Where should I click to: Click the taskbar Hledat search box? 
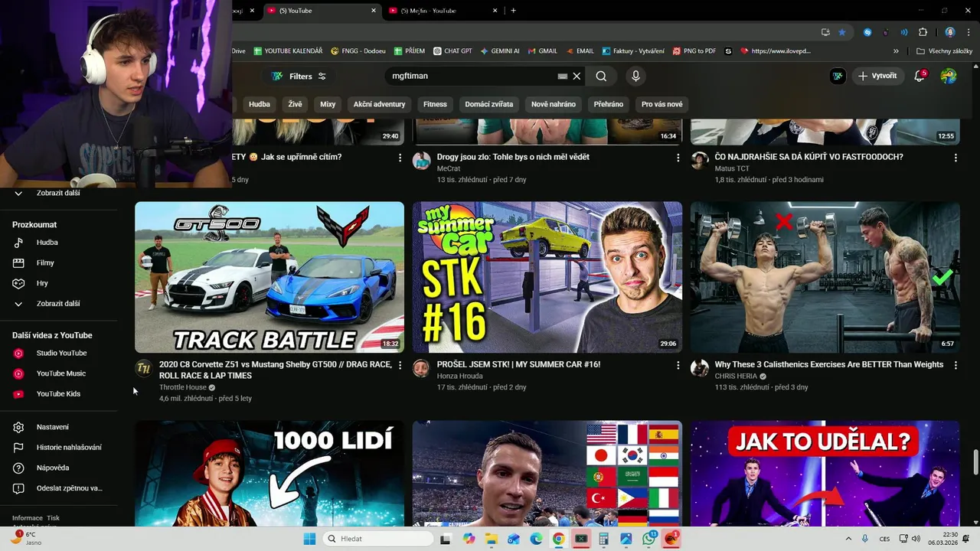click(378, 539)
